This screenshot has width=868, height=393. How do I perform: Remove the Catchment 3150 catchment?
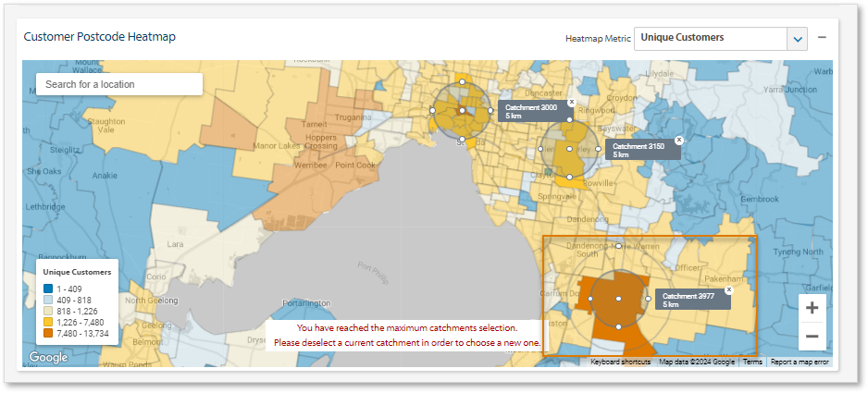[678, 140]
